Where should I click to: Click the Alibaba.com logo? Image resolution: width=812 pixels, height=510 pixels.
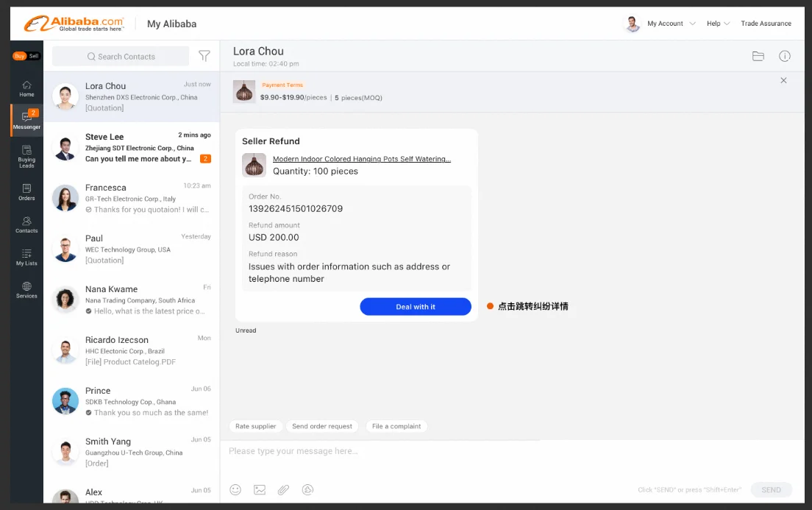[74, 24]
